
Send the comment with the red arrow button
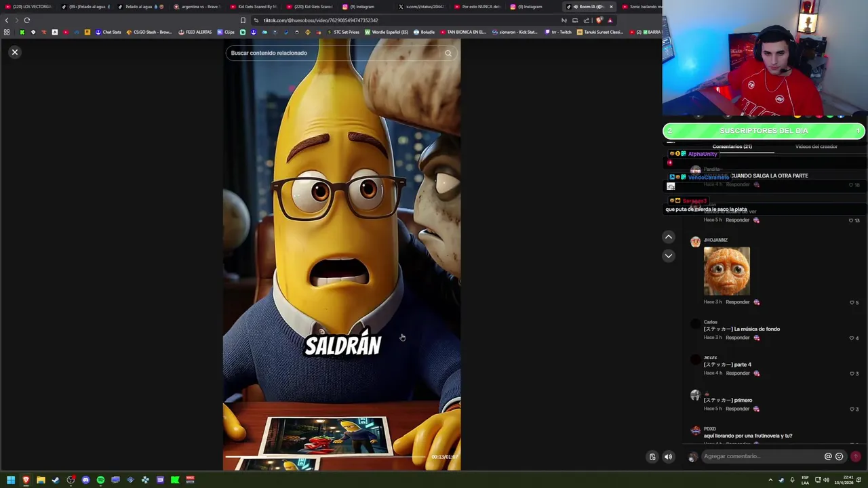click(856, 457)
